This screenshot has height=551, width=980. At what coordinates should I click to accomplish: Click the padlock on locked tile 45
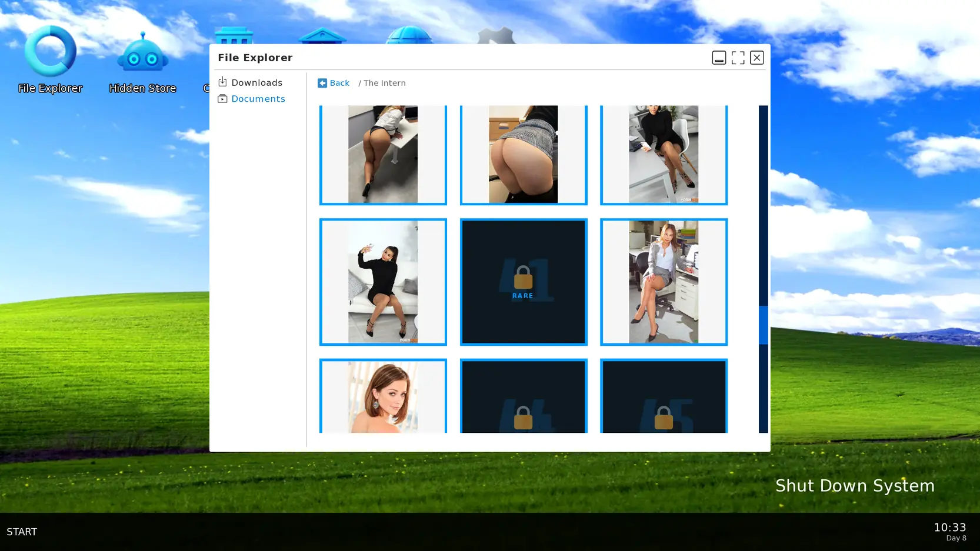coord(663,418)
